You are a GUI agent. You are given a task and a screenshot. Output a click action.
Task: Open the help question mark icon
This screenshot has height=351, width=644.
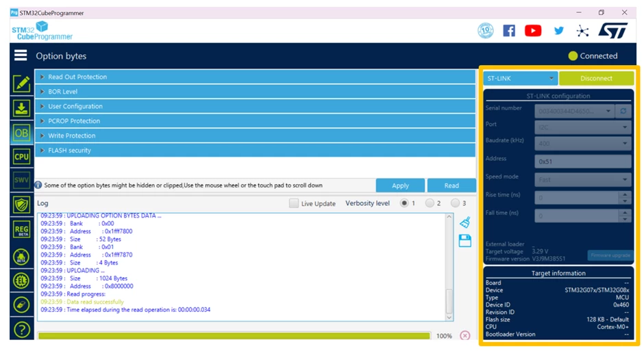(x=21, y=330)
